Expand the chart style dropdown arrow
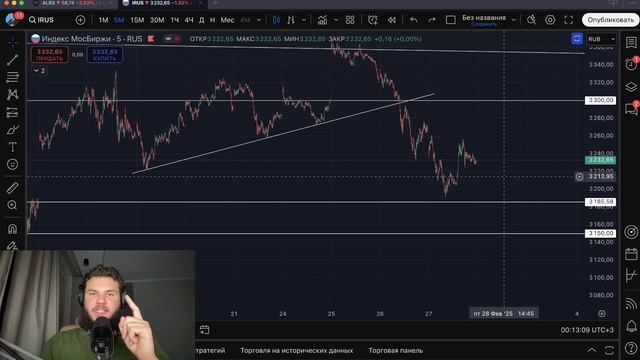This screenshot has height=360, width=640. [x=304, y=20]
